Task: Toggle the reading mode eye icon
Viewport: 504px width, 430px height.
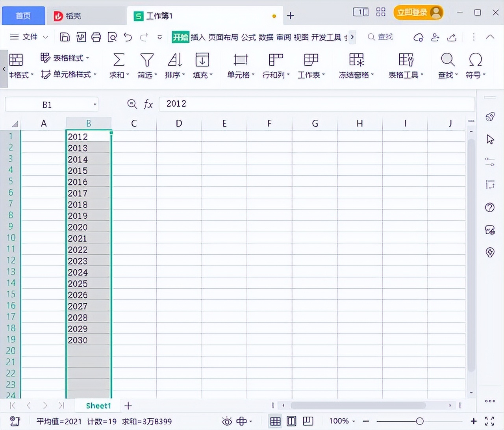Action: click(x=227, y=421)
